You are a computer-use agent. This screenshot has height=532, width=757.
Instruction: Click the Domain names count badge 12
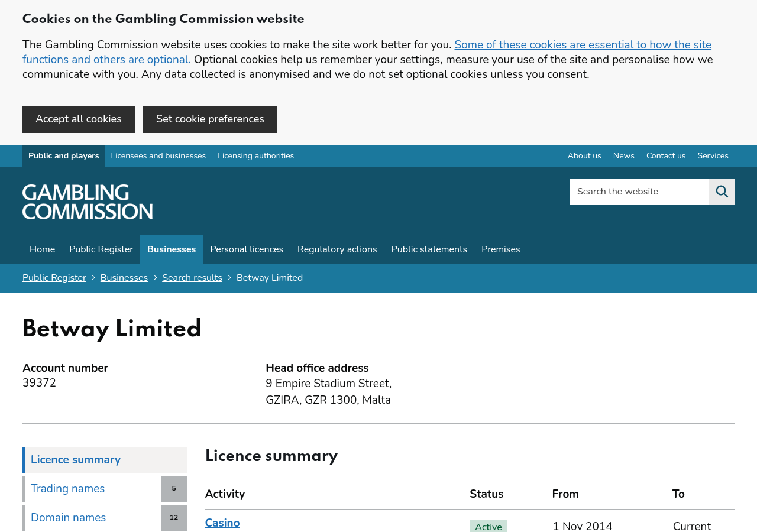click(x=174, y=518)
